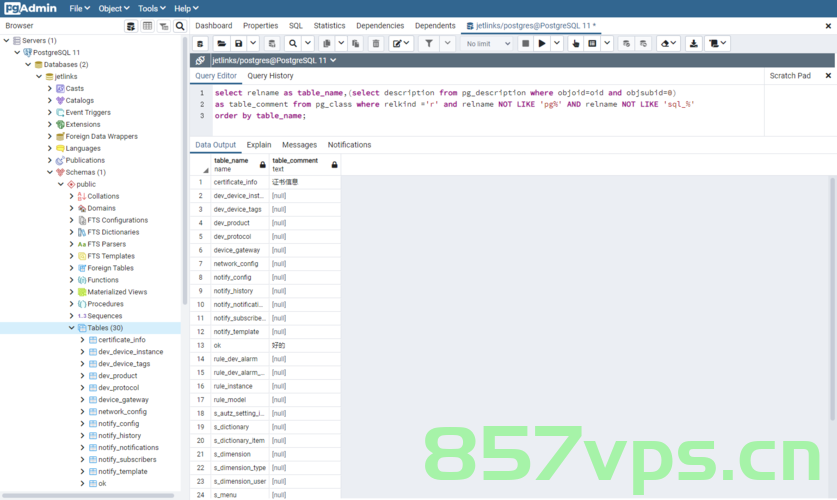Close the Scratch Pad panel
This screenshot has width=837, height=500.
pyautogui.click(x=828, y=76)
